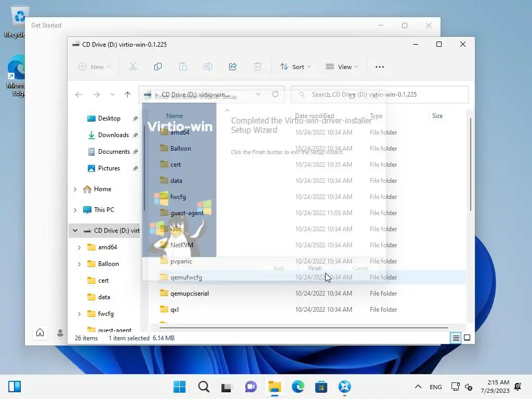Screen dimensions: 532x399
Task: Click the Date modified column header
Action: pyautogui.click(x=314, y=116)
